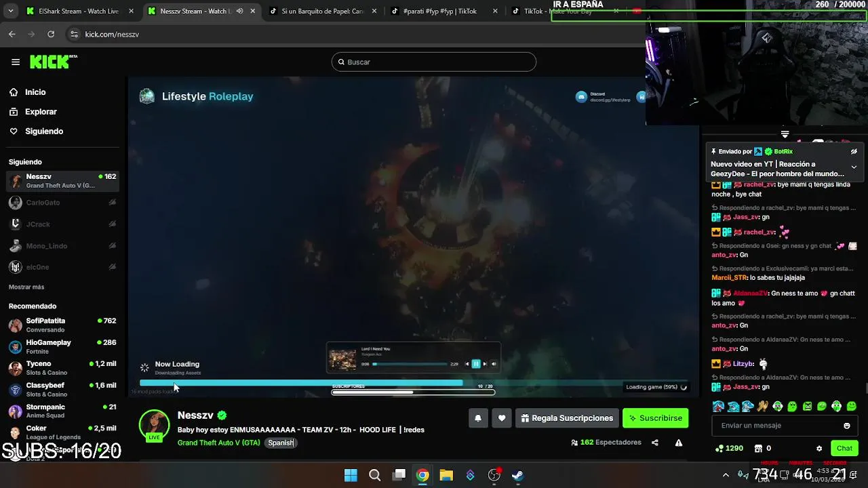Report stream with warning triangle icon
This screenshot has width=868, height=488.
point(679,443)
